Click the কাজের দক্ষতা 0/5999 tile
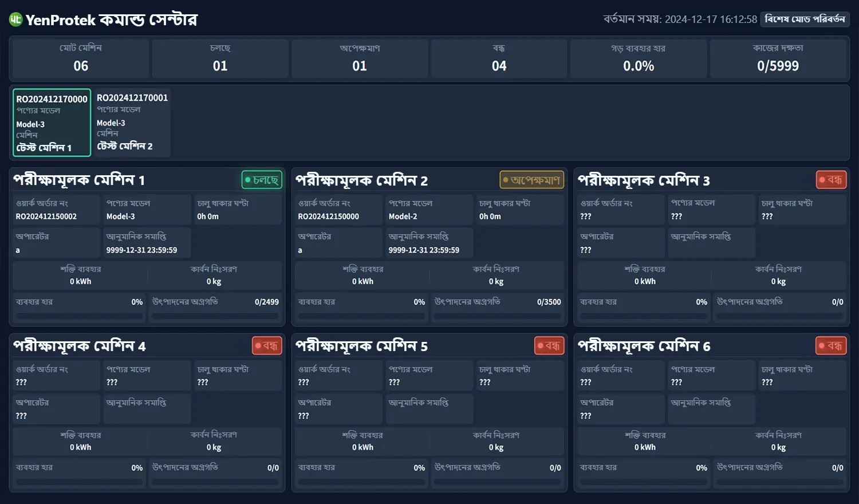This screenshot has width=859, height=504. [778, 58]
